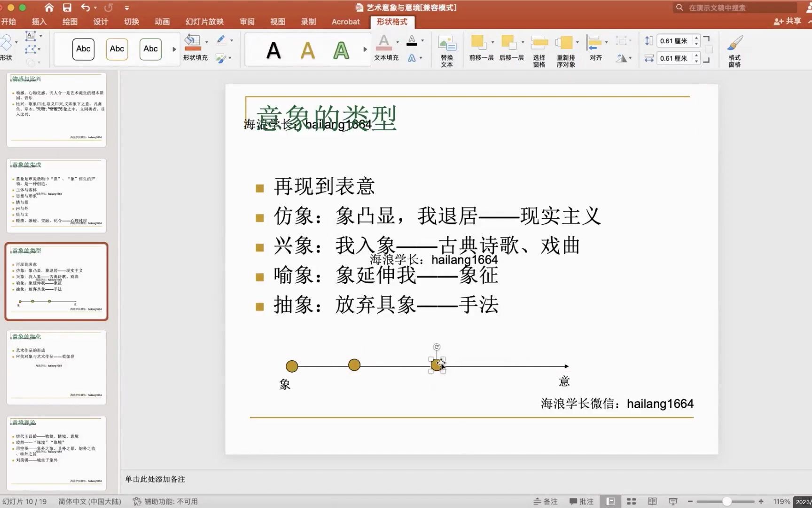Select Normal view icon in status bar
812x508 pixels.
610,501
